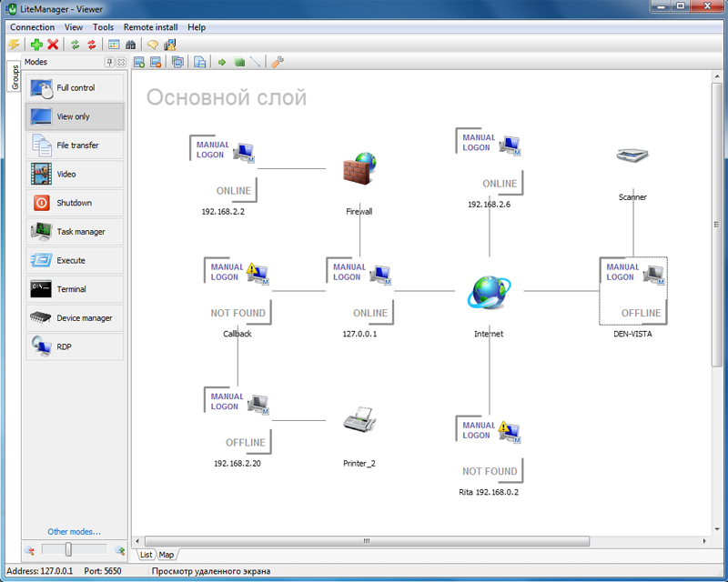Select Full control mode
This screenshot has width=728, height=582.
click(x=74, y=86)
